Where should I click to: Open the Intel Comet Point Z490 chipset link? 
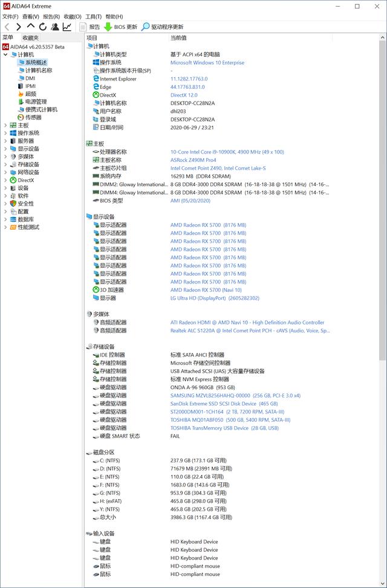pos(218,169)
